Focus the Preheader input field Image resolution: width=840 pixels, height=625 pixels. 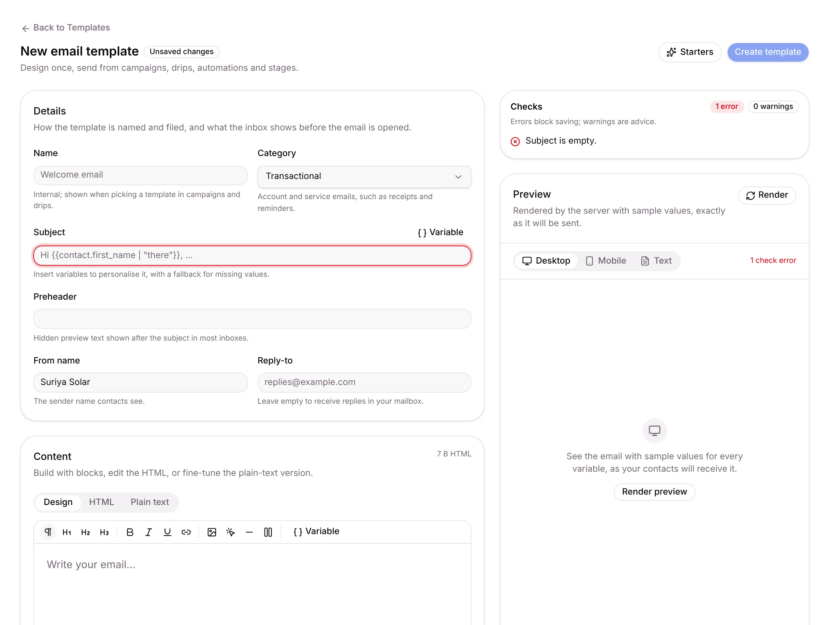pos(252,319)
